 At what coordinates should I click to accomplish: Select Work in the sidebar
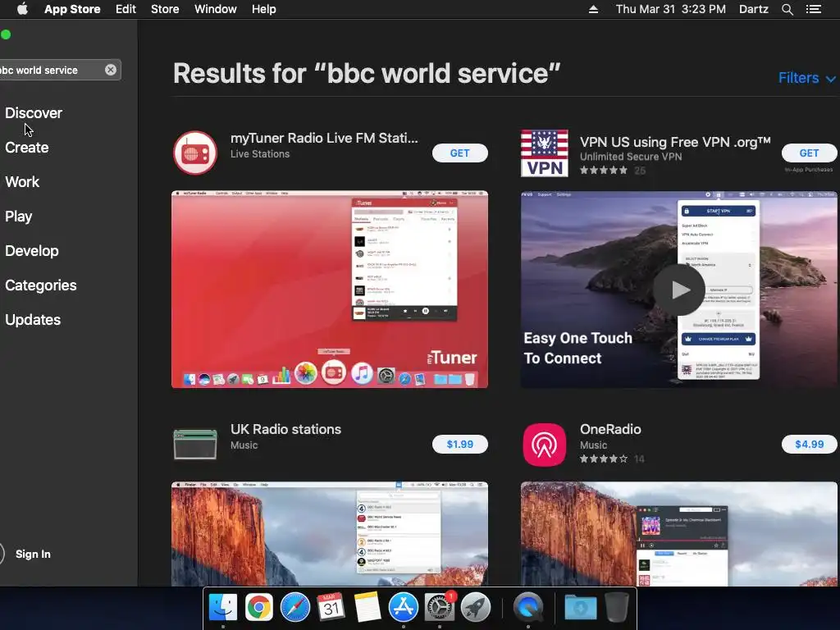pos(22,181)
